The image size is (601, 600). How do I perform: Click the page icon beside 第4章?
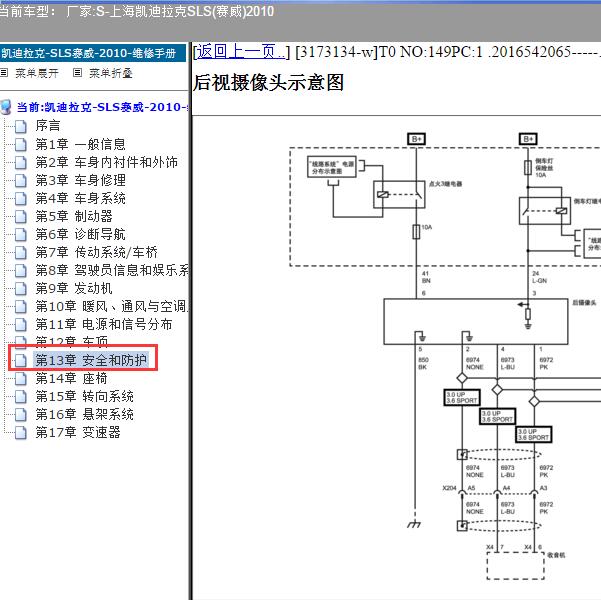(x=21, y=199)
